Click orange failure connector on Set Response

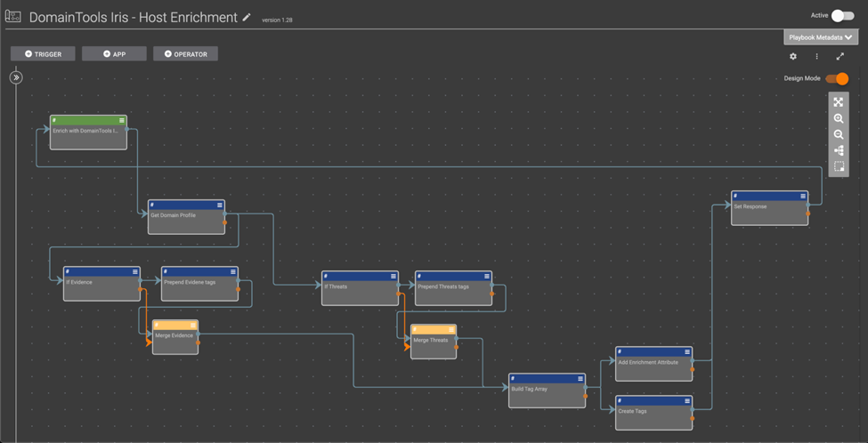coord(807,213)
